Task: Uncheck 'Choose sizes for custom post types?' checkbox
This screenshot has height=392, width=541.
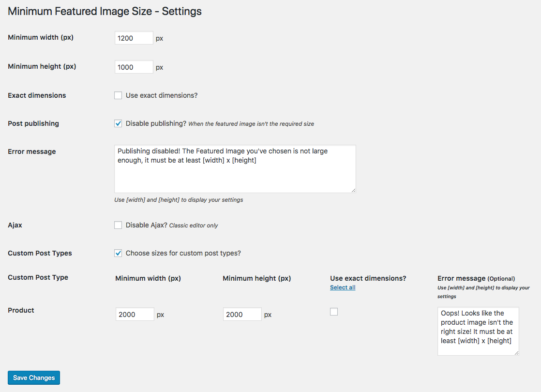Action: click(x=118, y=253)
